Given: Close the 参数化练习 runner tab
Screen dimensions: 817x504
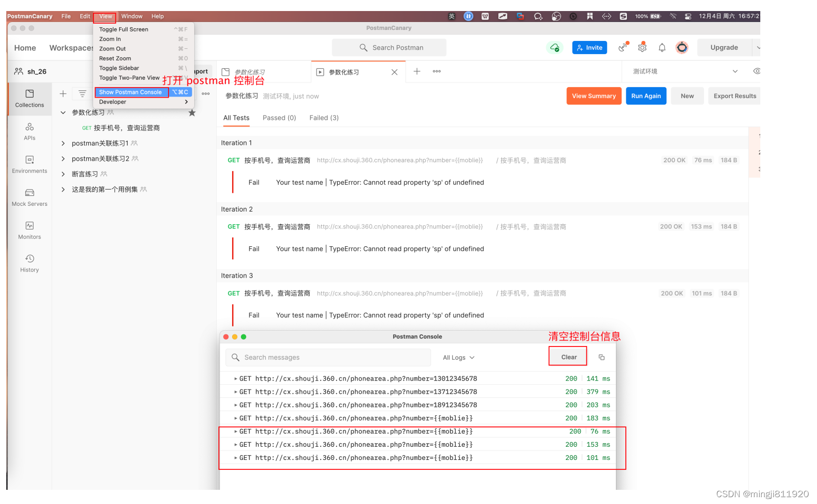Looking at the screenshot, I should point(394,72).
